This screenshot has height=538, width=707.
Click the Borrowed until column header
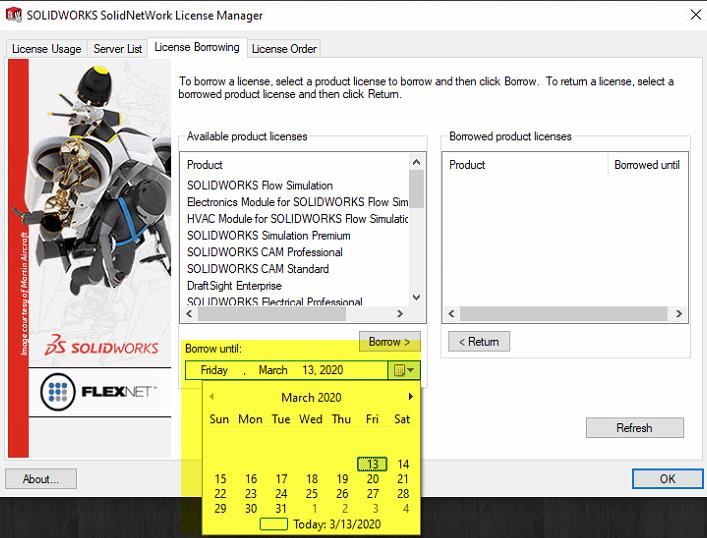(x=647, y=165)
